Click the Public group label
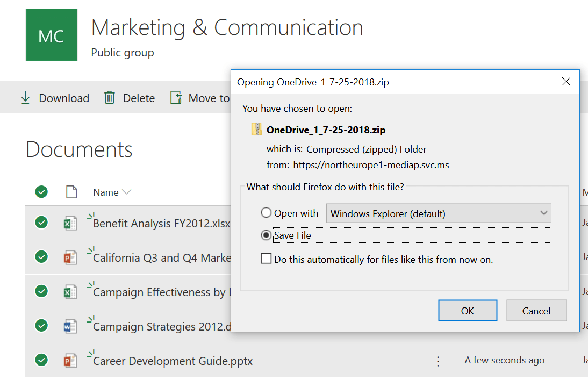588x387 pixels. pyautogui.click(x=123, y=53)
